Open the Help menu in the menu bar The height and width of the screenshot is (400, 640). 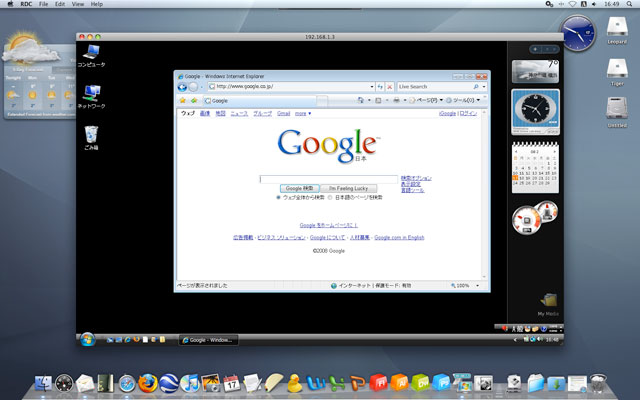click(x=97, y=4)
